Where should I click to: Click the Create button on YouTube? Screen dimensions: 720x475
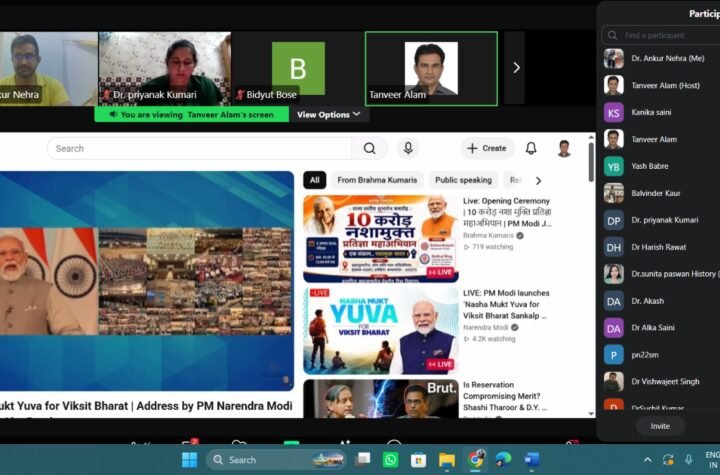[487, 148]
